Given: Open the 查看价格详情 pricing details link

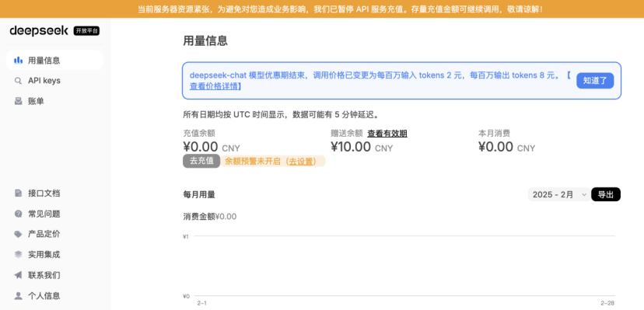Looking at the screenshot, I should coord(215,86).
